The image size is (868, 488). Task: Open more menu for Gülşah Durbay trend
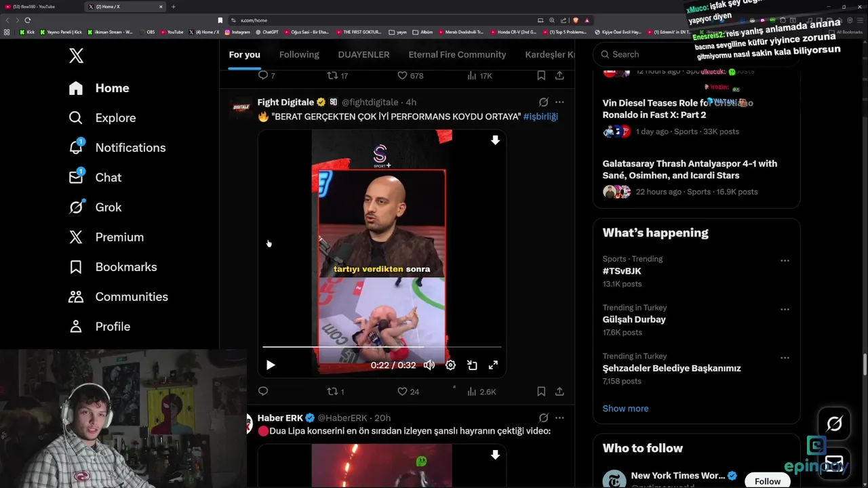785,310
